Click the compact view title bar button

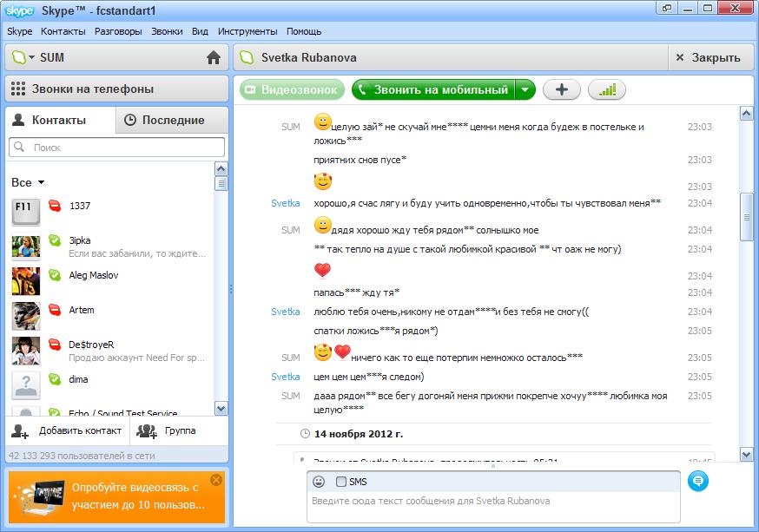coord(667,8)
